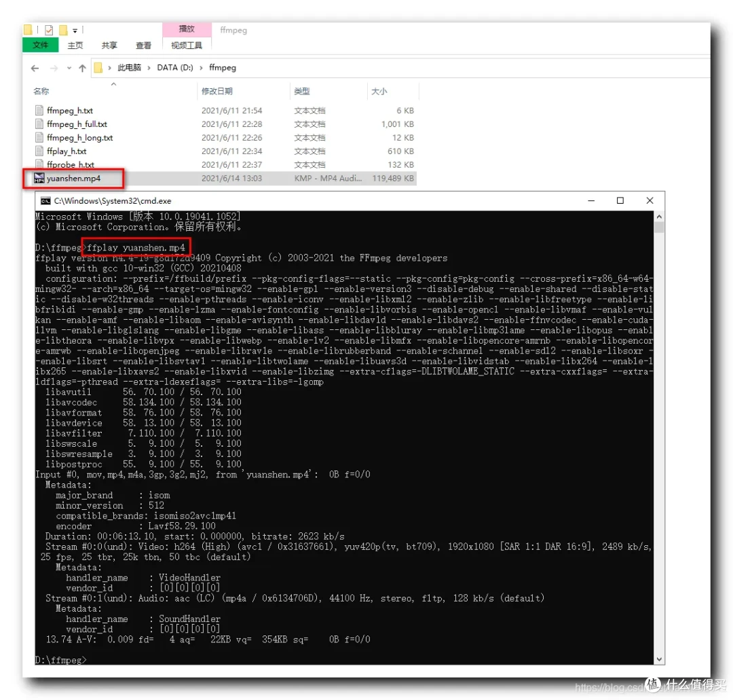
Task: Go up one folder level
Action: coord(82,69)
